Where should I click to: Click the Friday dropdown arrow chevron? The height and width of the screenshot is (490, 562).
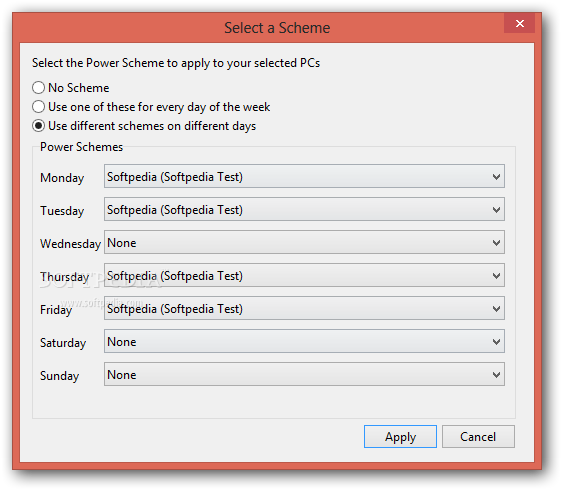(x=496, y=309)
